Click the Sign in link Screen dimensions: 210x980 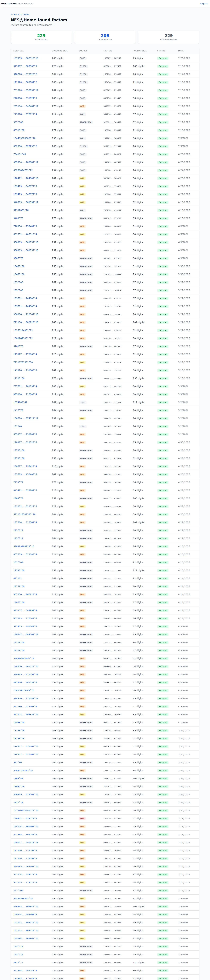tap(204, 3)
